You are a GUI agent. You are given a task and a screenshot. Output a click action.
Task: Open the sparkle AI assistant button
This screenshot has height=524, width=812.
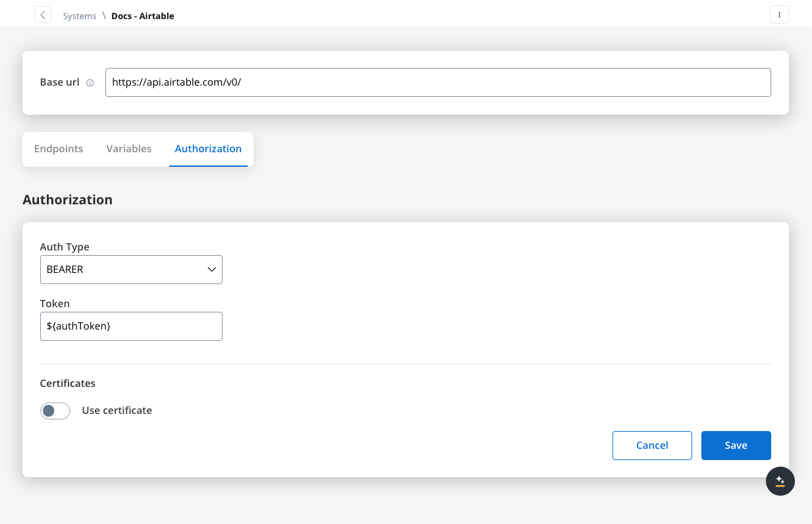(x=780, y=481)
